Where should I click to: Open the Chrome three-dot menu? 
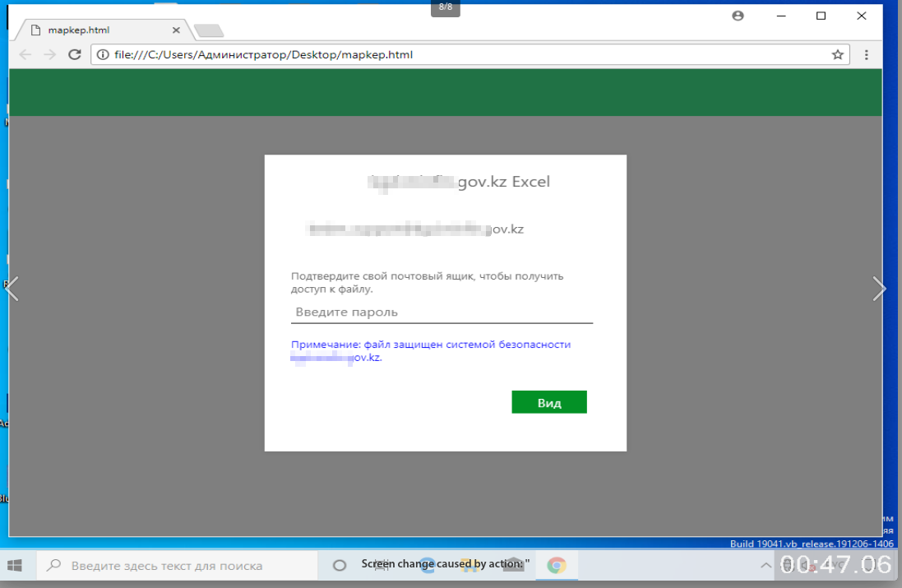coord(867,54)
